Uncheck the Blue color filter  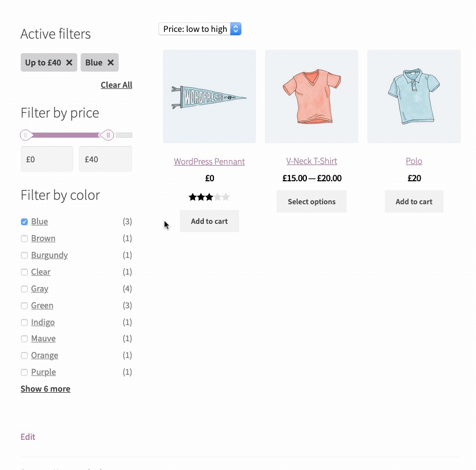click(x=24, y=222)
